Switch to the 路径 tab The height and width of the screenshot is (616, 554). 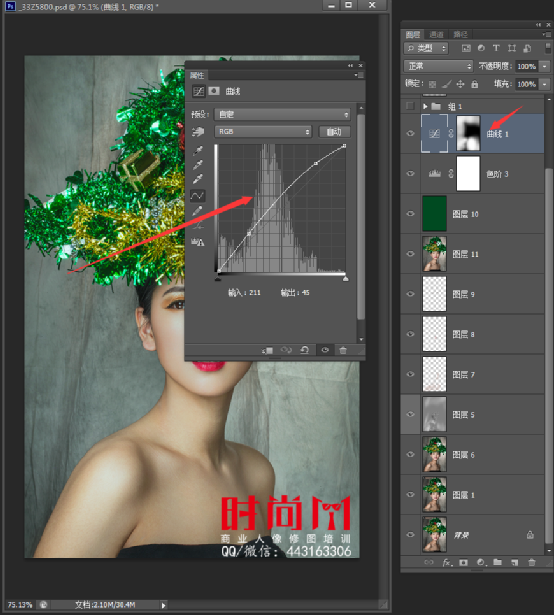[460, 35]
